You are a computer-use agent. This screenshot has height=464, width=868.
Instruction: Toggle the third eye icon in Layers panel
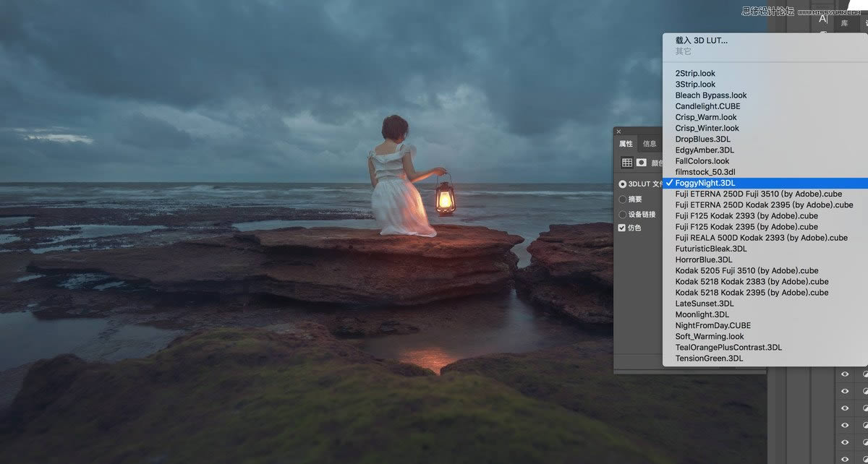click(x=844, y=408)
